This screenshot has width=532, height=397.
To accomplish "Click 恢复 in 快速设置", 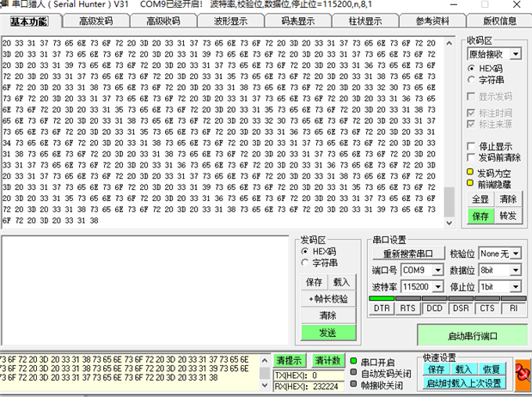I will pyautogui.click(x=492, y=369).
